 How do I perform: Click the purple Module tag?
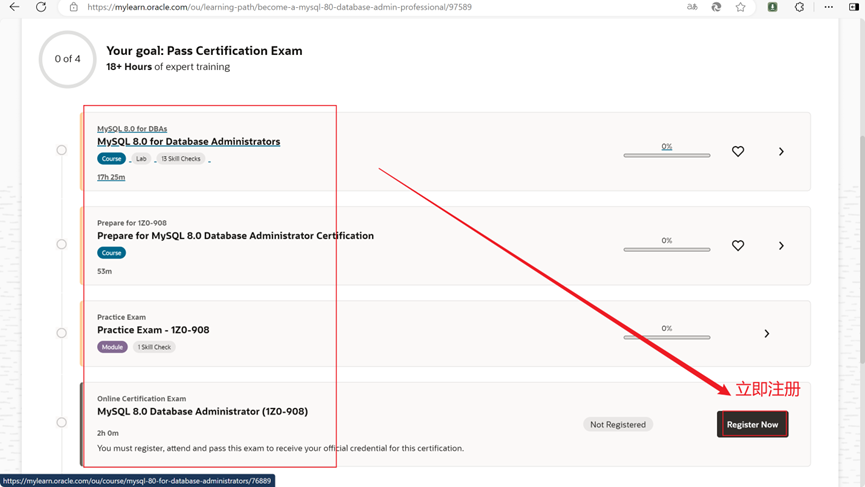click(112, 347)
